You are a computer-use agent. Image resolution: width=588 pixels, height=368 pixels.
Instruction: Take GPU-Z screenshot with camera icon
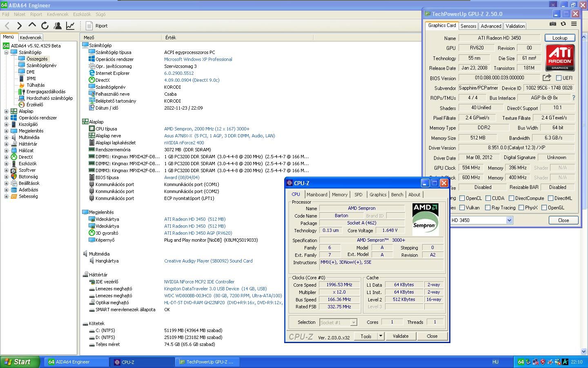pos(552,24)
